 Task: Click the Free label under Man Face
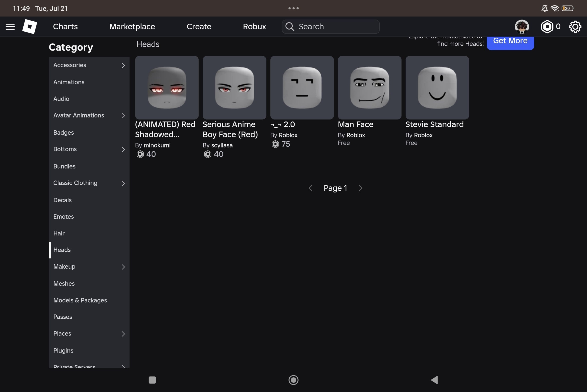pos(344,143)
